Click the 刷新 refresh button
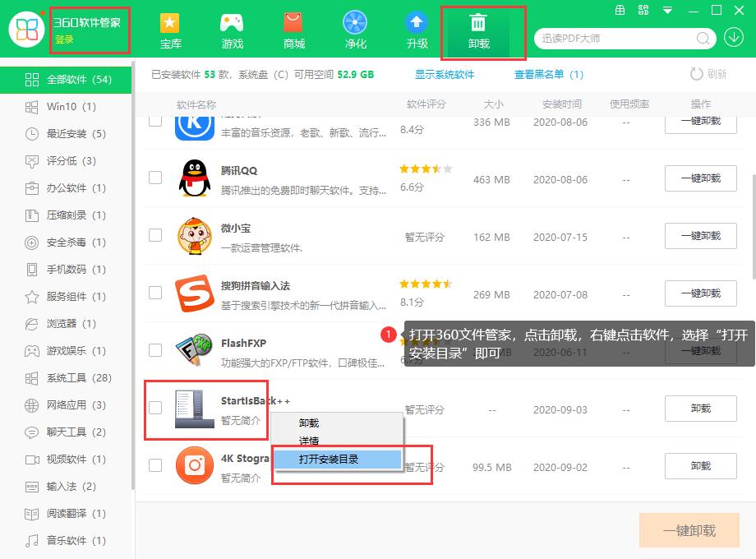 coord(708,74)
